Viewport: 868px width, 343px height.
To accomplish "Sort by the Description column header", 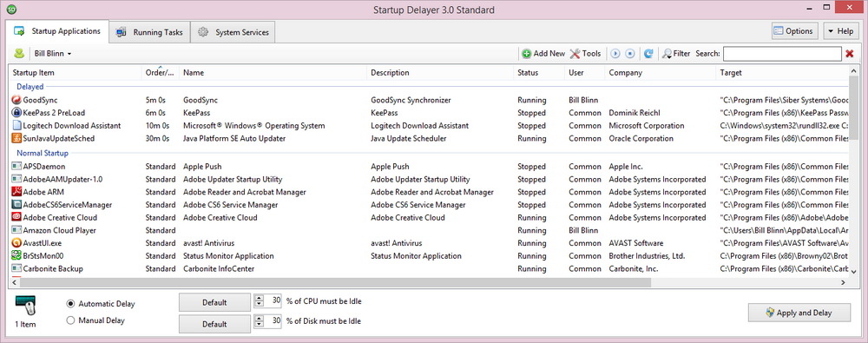I will (440, 73).
